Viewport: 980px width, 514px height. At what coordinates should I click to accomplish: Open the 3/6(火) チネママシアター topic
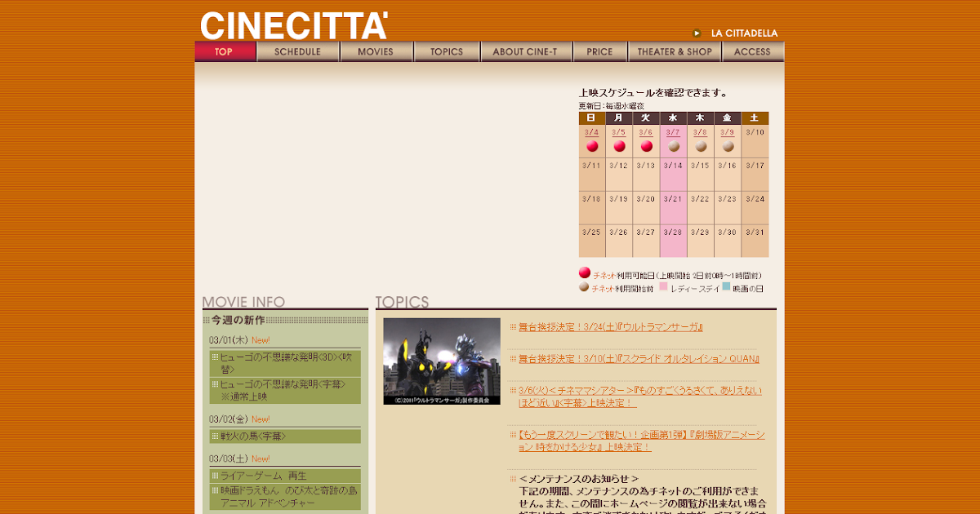(640, 397)
